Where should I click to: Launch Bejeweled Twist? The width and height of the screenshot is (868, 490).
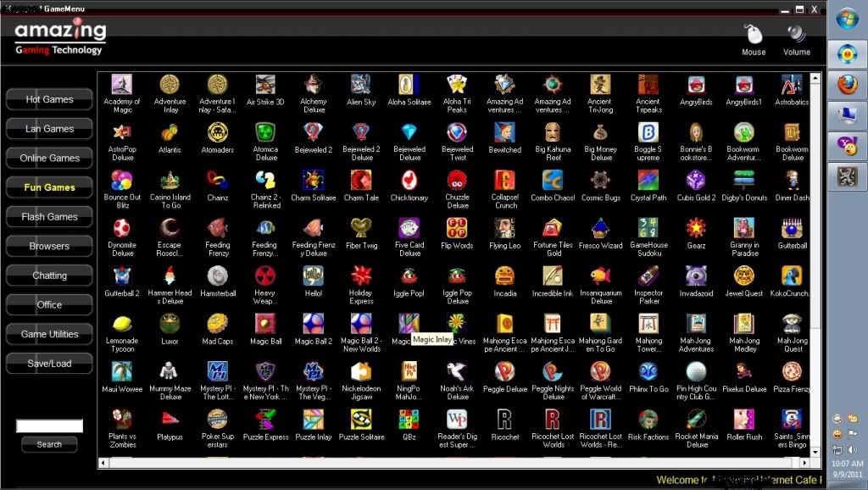(457, 133)
